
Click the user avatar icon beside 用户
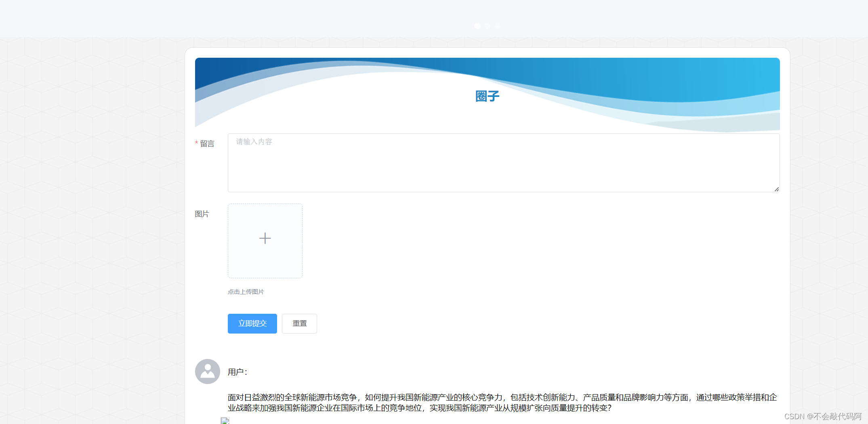[x=207, y=372]
